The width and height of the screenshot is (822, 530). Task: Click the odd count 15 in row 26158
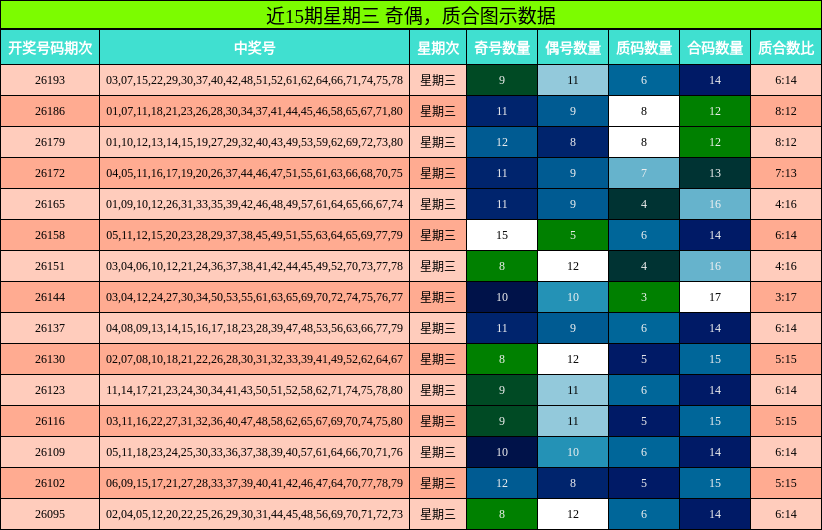[502, 235]
